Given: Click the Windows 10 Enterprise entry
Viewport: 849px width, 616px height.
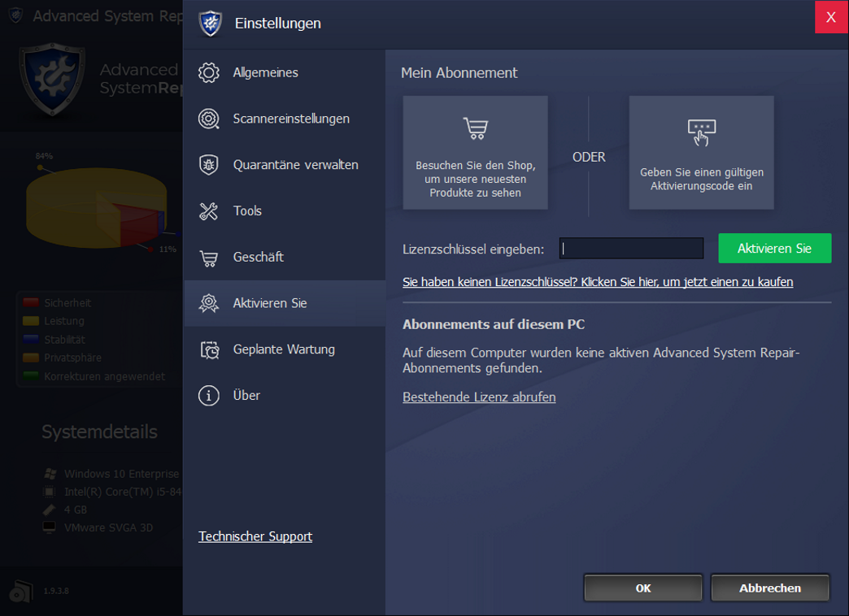Looking at the screenshot, I should click(121, 474).
